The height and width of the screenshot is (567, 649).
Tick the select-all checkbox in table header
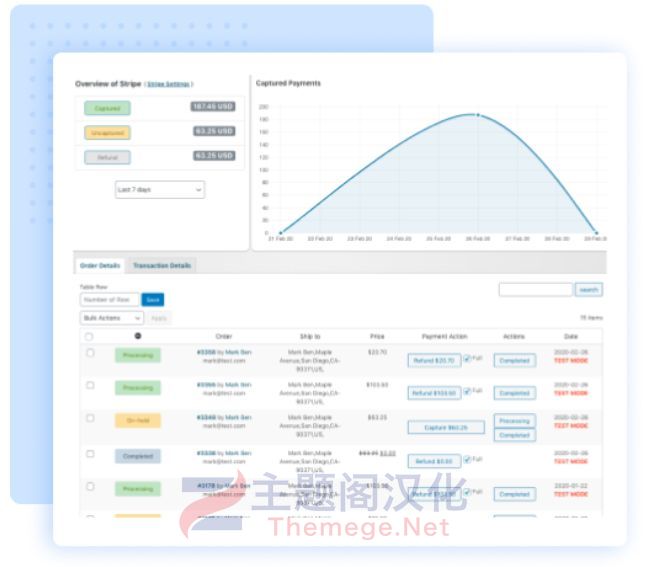(89, 336)
